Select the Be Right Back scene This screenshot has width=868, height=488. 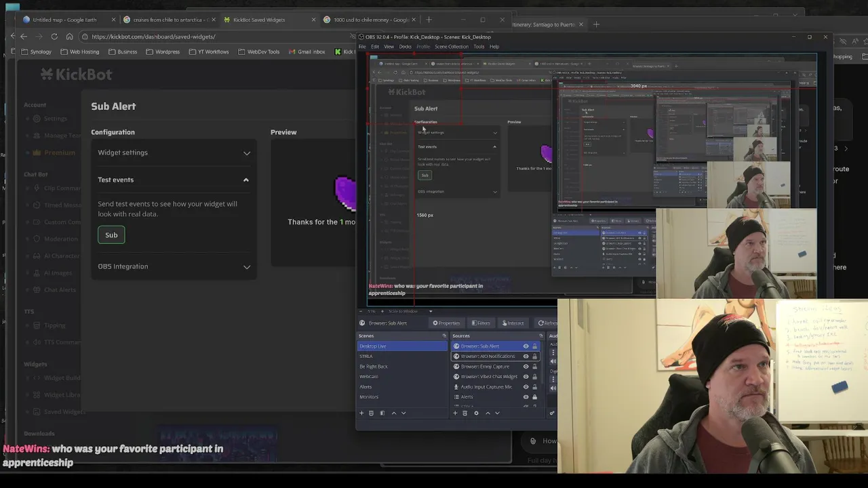click(402, 367)
